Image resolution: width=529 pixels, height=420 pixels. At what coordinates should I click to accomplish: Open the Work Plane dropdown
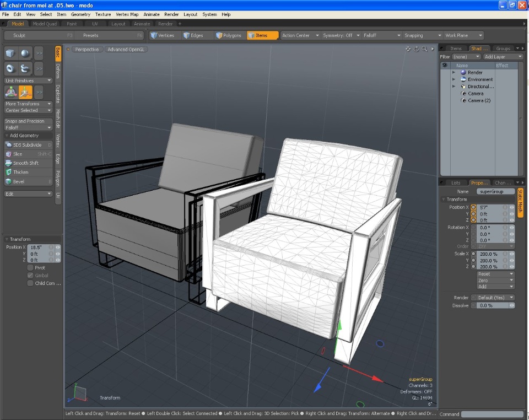coord(463,35)
